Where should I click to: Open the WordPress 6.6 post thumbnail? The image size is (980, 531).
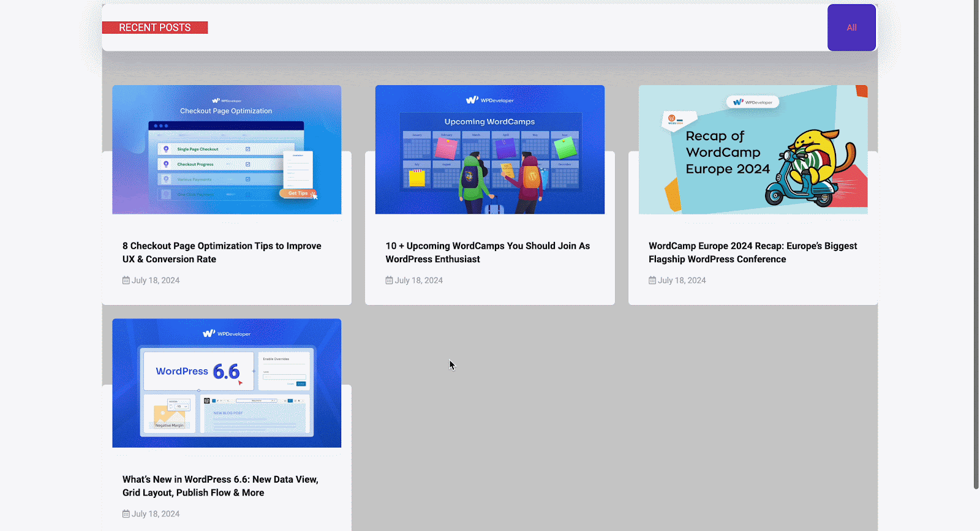pyautogui.click(x=227, y=383)
